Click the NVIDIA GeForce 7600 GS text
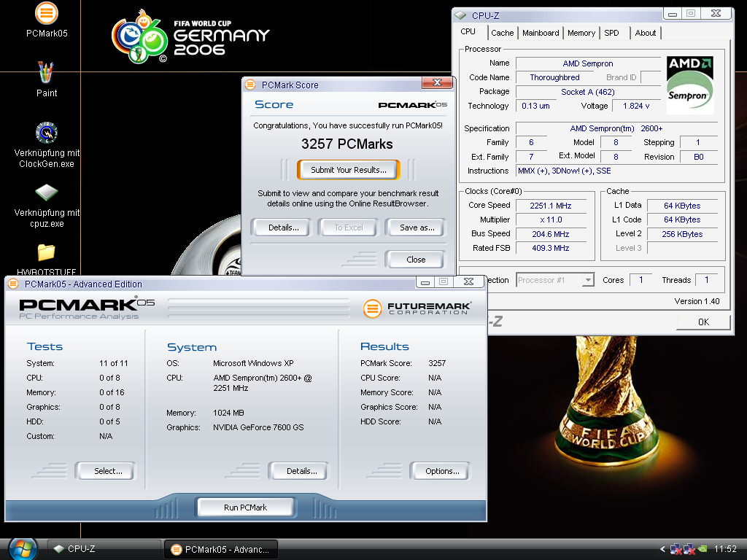 click(x=258, y=427)
